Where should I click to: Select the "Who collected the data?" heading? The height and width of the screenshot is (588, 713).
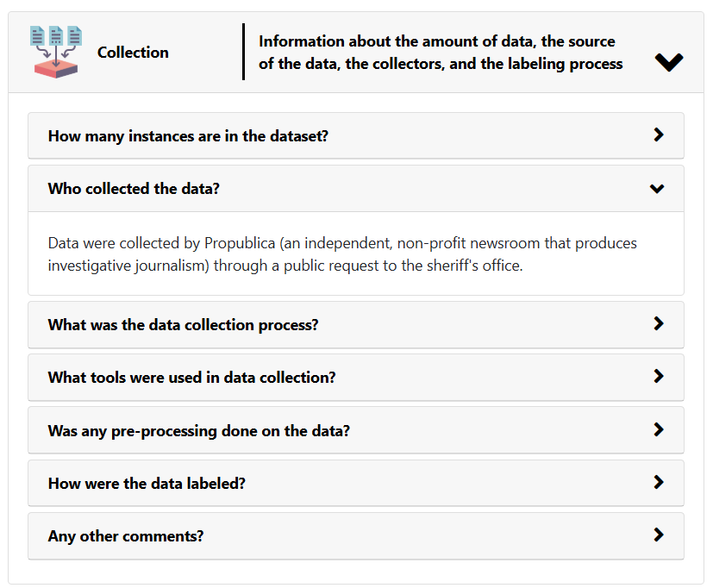coord(134,189)
